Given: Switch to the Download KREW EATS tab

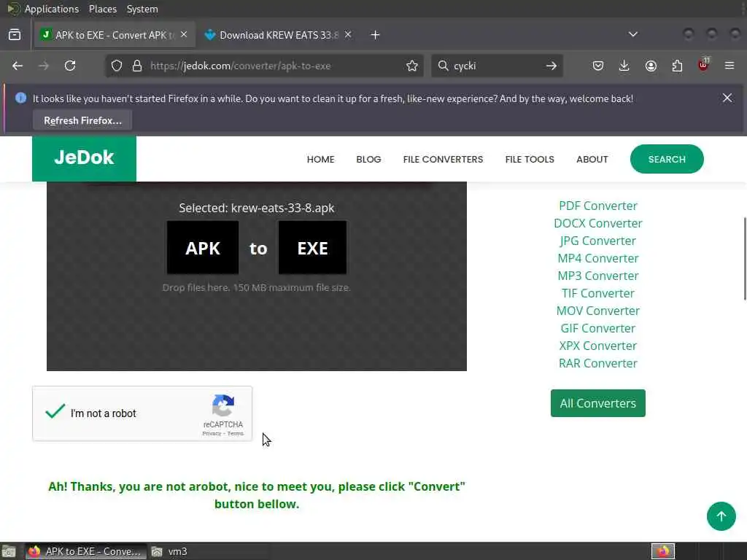Looking at the screenshot, I should click(x=278, y=35).
